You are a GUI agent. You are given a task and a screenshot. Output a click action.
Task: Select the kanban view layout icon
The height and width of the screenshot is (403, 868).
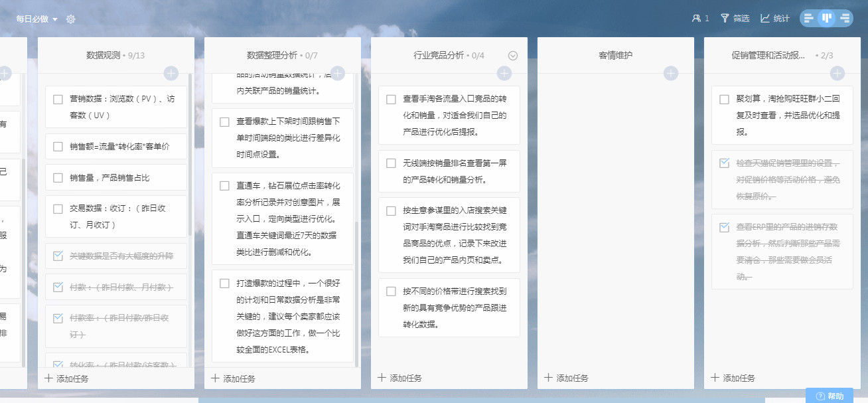[826, 17]
